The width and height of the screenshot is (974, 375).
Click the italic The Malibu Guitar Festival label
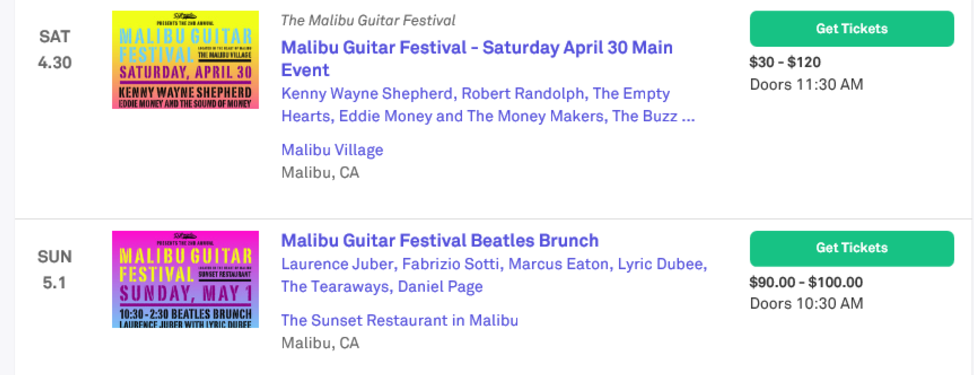pyautogui.click(x=368, y=20)
